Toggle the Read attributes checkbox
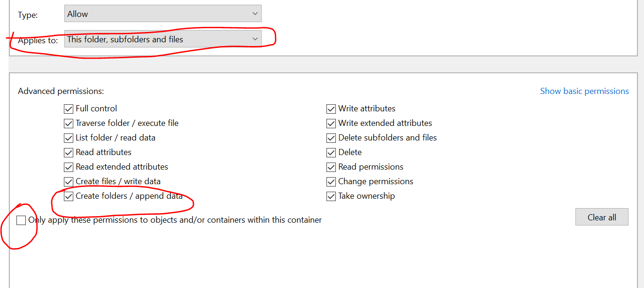 [x=69, y=153]
